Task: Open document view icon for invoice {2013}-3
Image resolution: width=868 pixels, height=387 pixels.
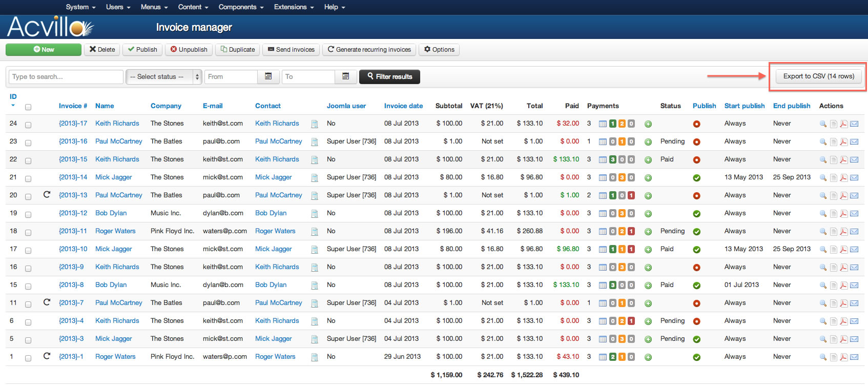Action: (x=834, y=339)
